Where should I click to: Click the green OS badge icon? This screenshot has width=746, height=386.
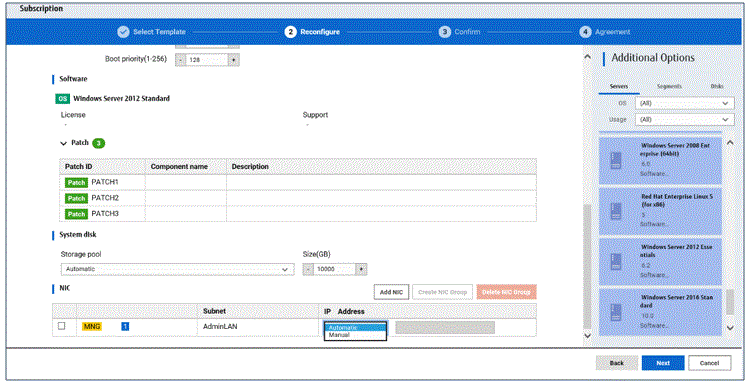tap(62, 99)
